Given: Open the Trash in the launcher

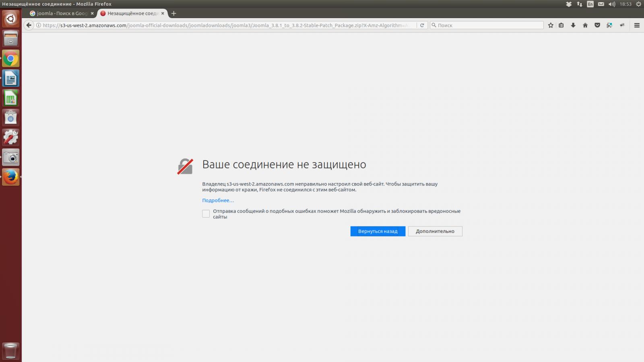Looking at the screenshot, I should click(11, 351).
